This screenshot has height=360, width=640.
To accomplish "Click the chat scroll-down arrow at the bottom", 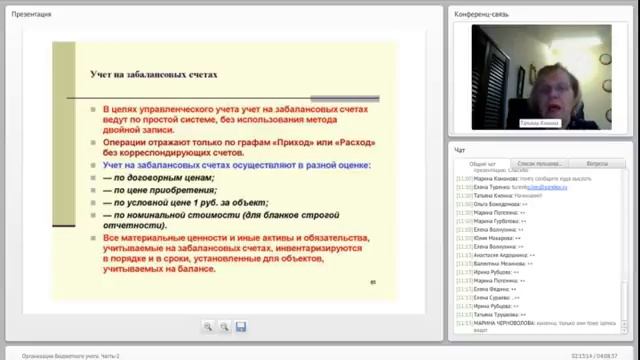I will [624, 331].
